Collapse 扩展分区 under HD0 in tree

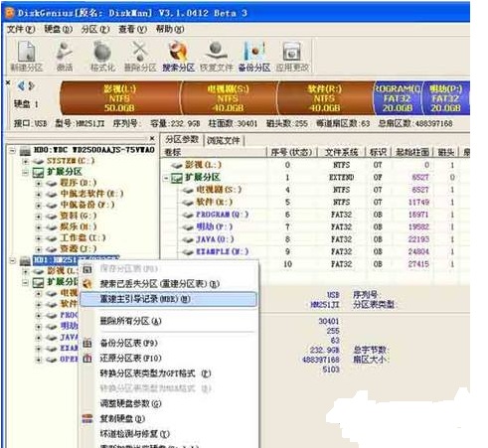(x=25, y=172)
